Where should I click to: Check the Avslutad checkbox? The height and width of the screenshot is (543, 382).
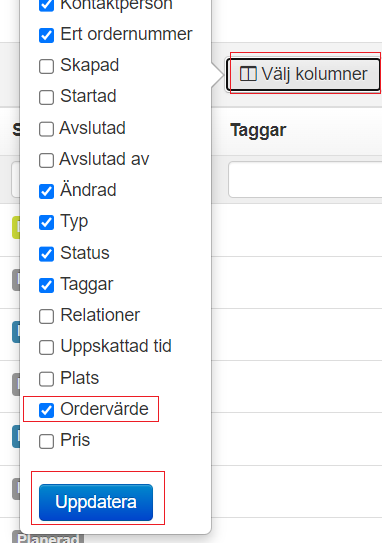(46, 129)
